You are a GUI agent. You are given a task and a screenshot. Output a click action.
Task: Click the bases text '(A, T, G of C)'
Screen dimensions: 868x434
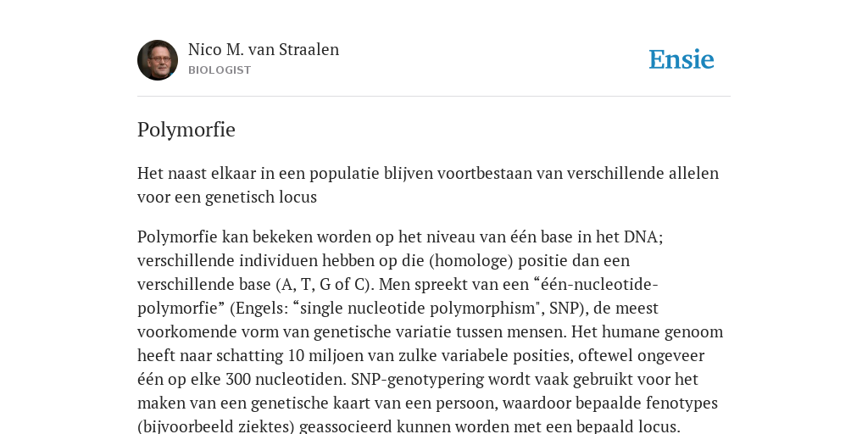coord(325,285)
